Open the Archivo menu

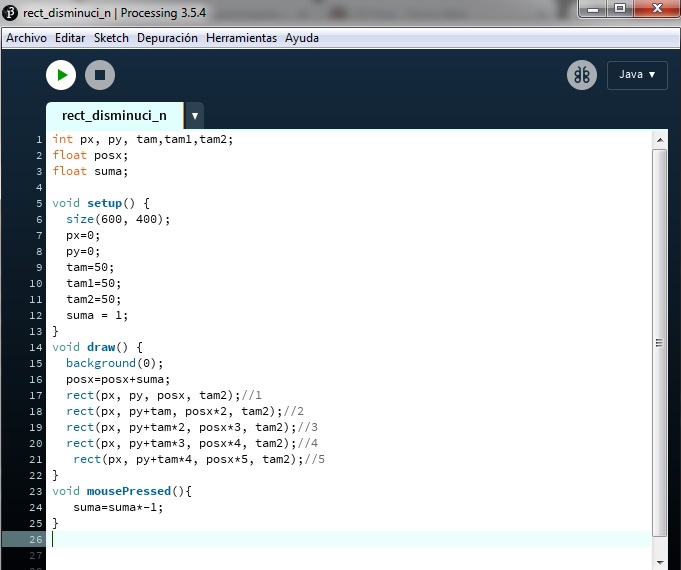(27, 38)
